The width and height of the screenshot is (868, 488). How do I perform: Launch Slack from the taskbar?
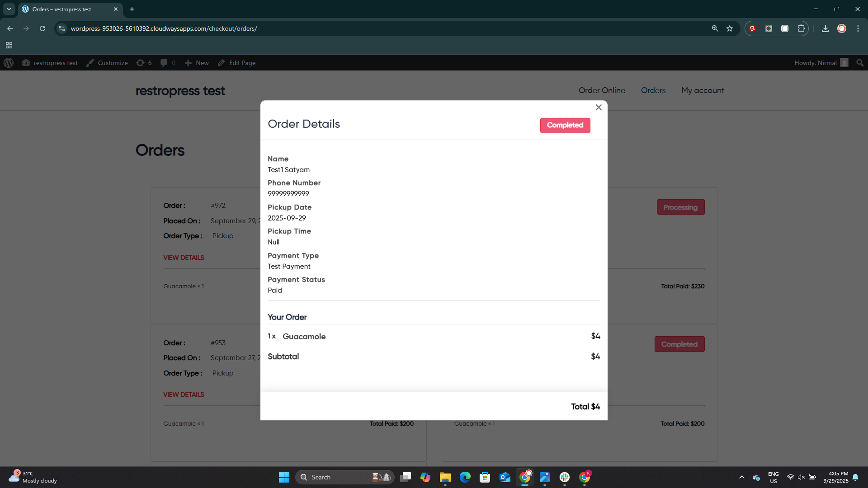565,477
